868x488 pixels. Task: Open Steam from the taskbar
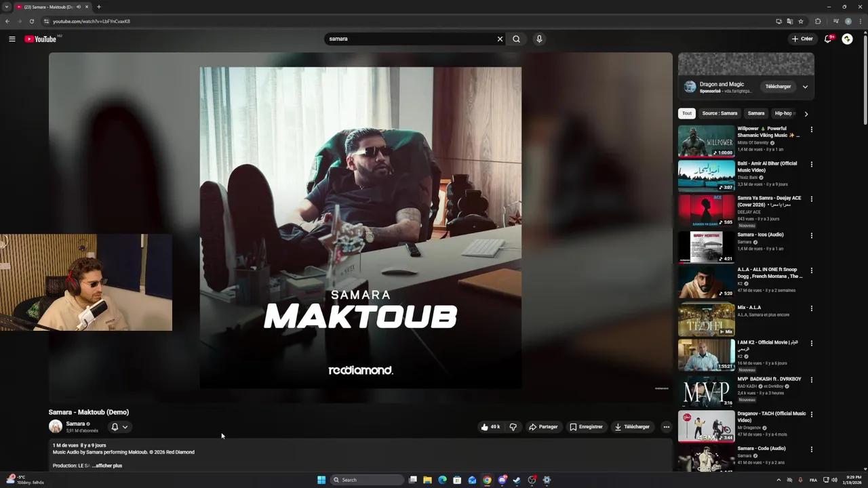517,480
